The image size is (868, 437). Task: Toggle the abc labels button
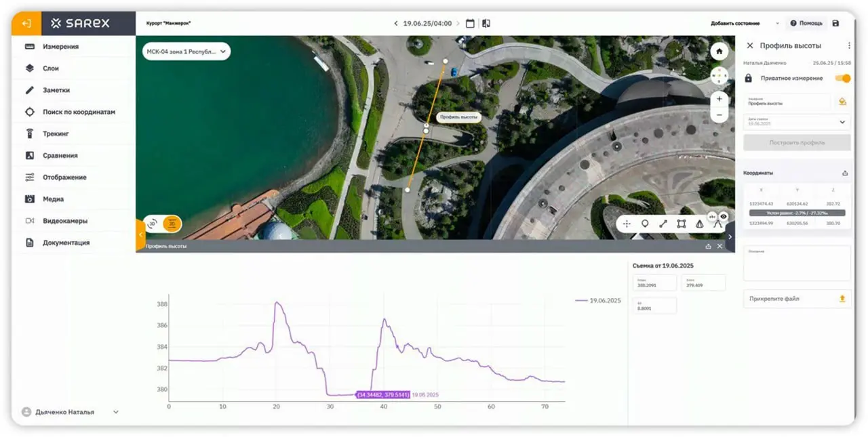713,216
